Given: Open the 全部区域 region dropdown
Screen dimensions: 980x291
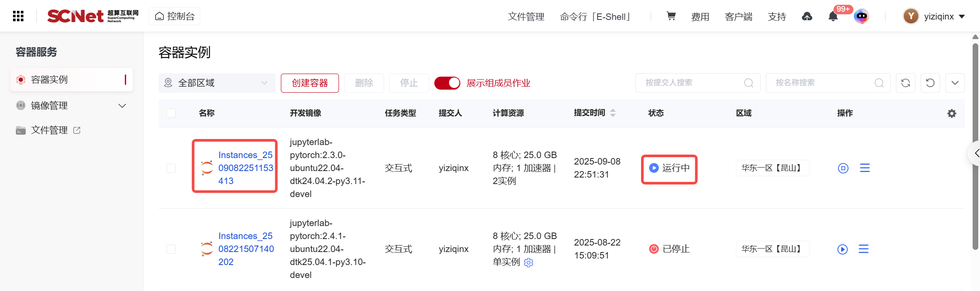Looking at the screenshot, I should click(217, 83).
